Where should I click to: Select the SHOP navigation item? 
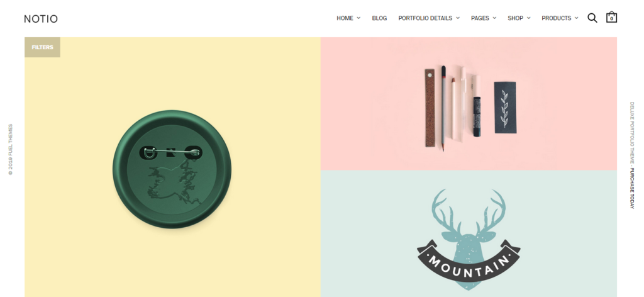click(x=516, y=18)
